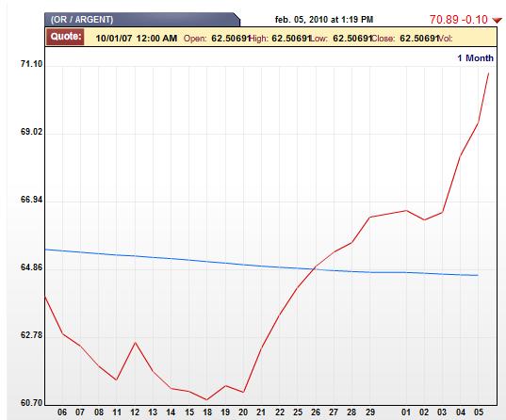Click the red Quote label button
The height and width of the screenshot is (420, 506).
[66, 37]
